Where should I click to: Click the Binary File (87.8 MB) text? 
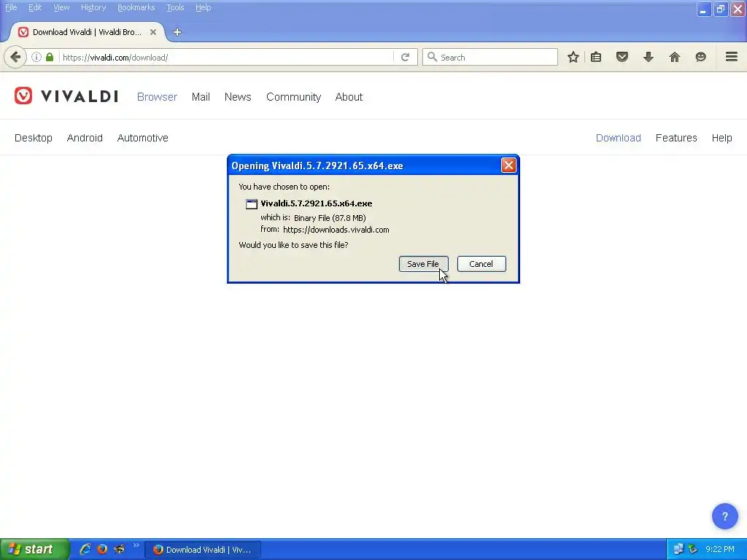[330, 218]
